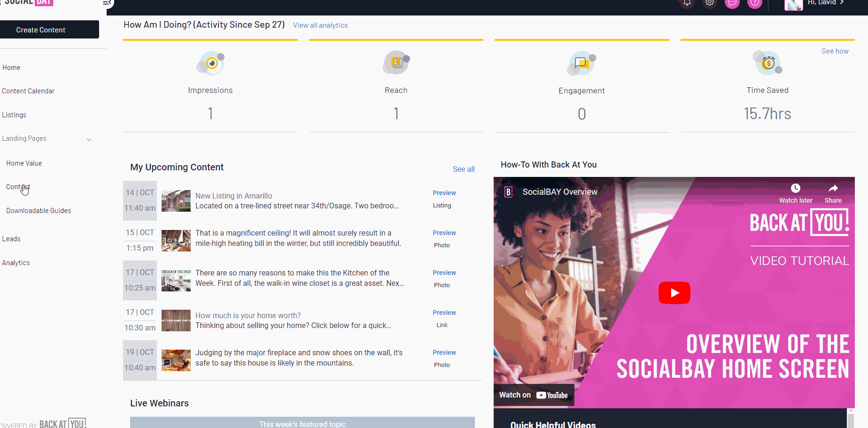This screenshot has height=428, width=868.
Task: Collapse the Landing Pages chevron
Action: pyautogui.click(x=89, y=139)
